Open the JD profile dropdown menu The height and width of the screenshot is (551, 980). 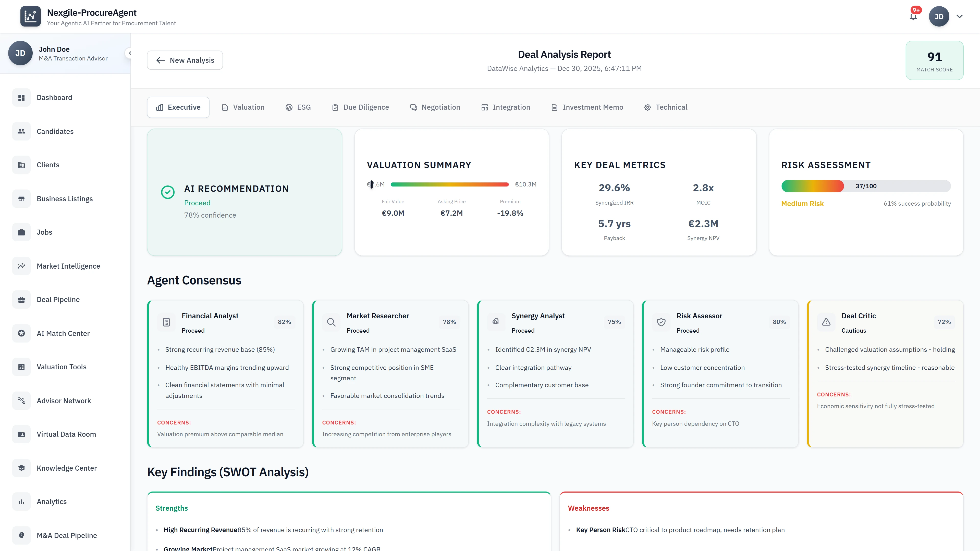[x=947, y=16]
